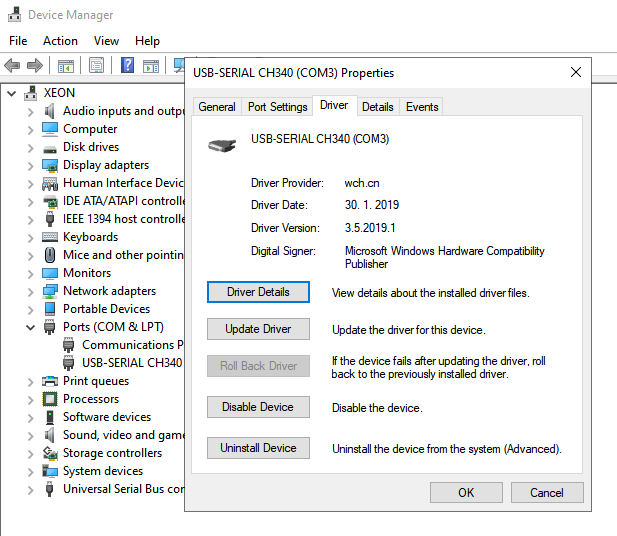Click the XEON computer root icon
Screen dimensions: 617x536
click(31, 93)
